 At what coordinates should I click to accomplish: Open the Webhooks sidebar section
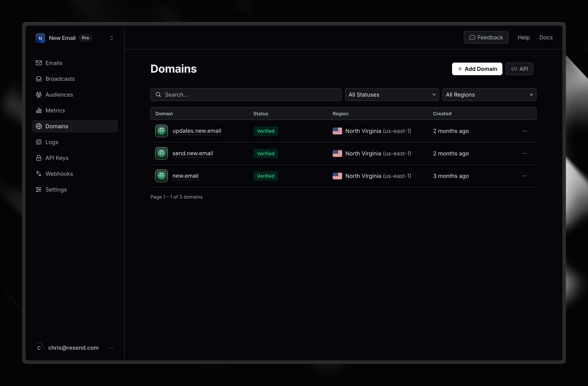[59, 174]
